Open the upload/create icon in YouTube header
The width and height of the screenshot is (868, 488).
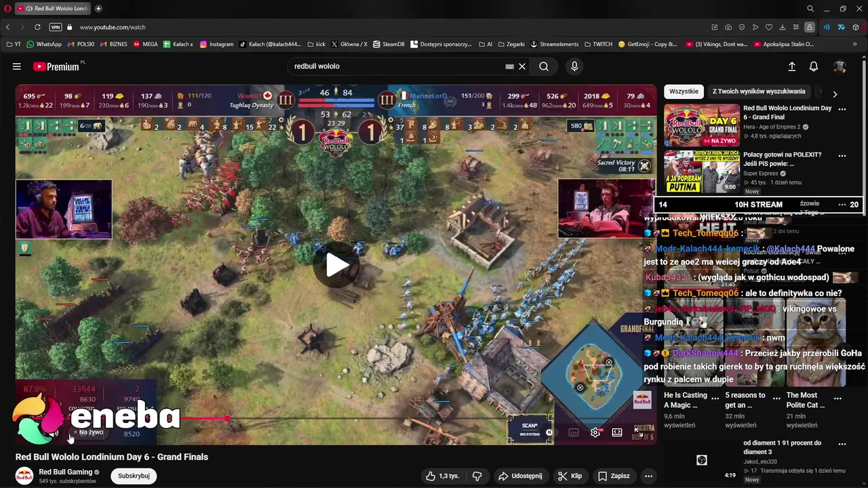[791, 66]
